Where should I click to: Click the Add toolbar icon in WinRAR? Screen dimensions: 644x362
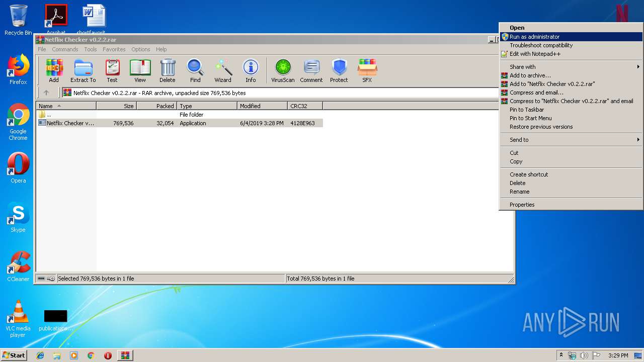coord(54,71)
